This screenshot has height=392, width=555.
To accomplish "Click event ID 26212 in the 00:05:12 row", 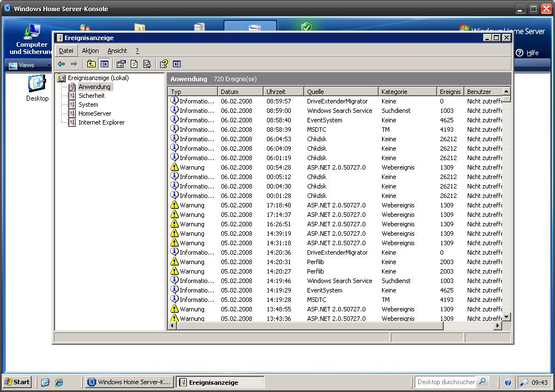I will point(448,177).
